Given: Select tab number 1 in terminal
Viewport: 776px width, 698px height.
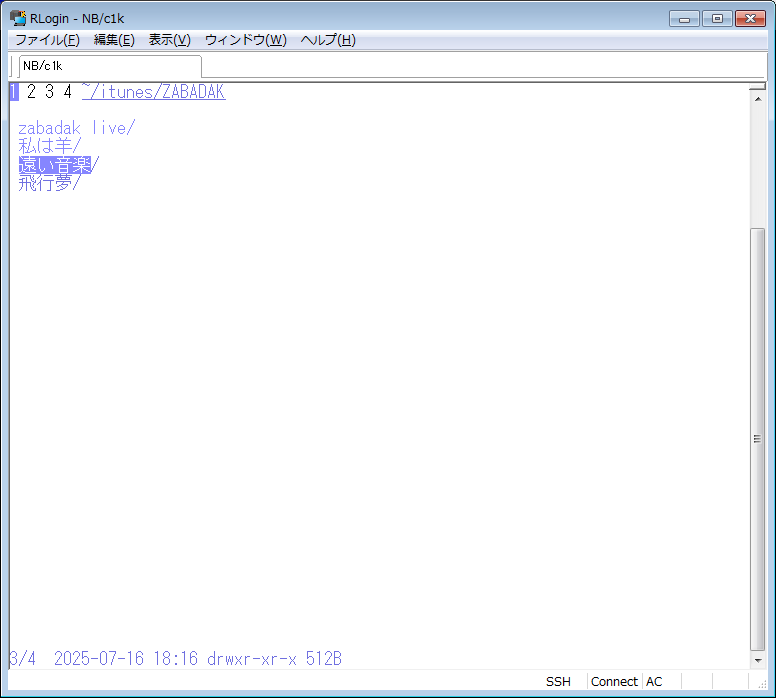Looking at the screenshot, I should pos(14,92).
